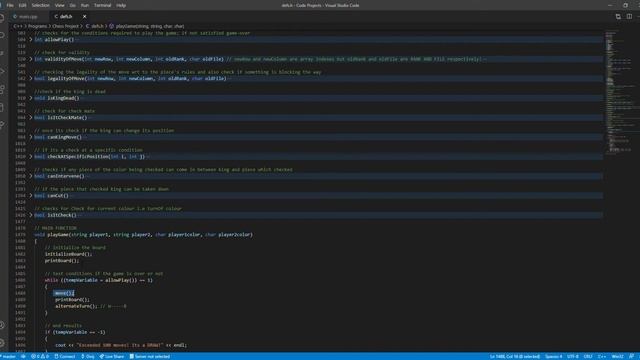Click the playGame breadcrumb
Screen dimensions: 640x360
[x=150, y=26]
